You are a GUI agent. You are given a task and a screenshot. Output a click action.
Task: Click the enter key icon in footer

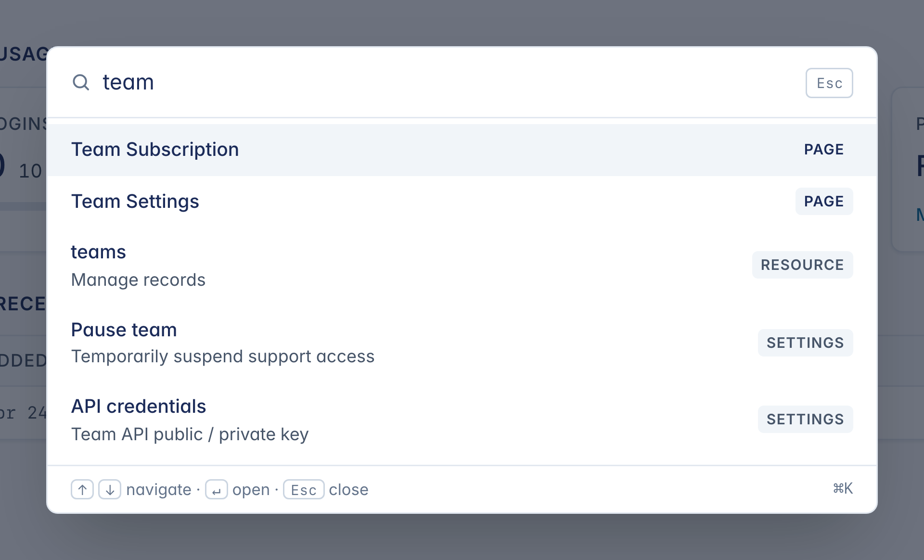pyautogui.click(x=217, y=490)
